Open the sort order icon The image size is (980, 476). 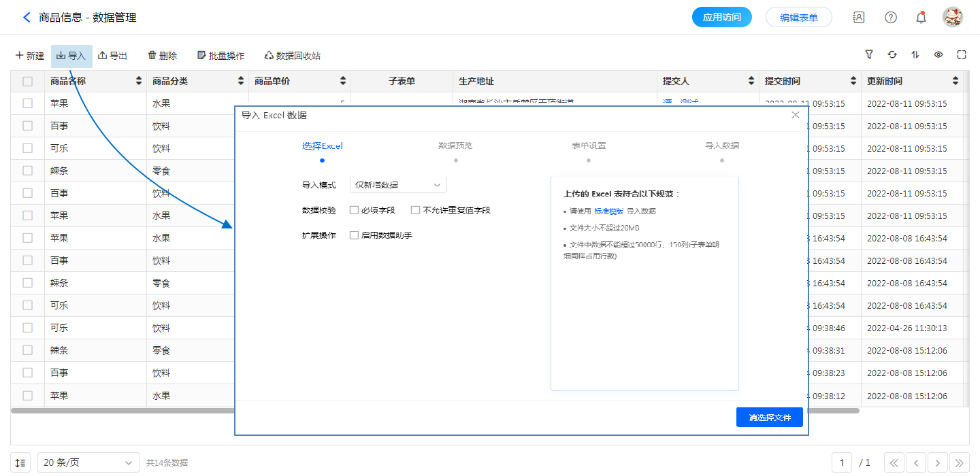tap(915, 55)
